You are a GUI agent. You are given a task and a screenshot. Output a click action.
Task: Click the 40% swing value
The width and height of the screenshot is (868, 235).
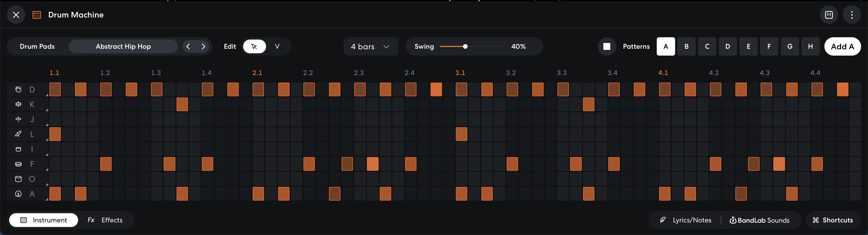pos(518,46)
